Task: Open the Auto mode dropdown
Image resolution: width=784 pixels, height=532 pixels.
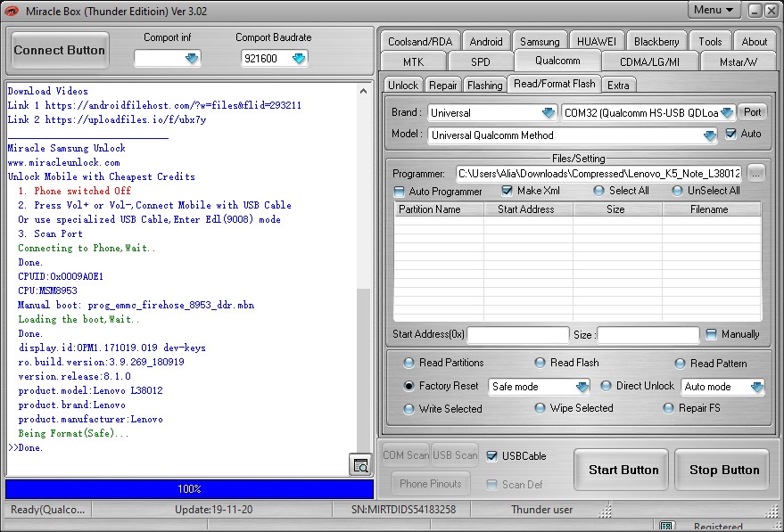Action: pyautogui.click(x=757, y=387)
